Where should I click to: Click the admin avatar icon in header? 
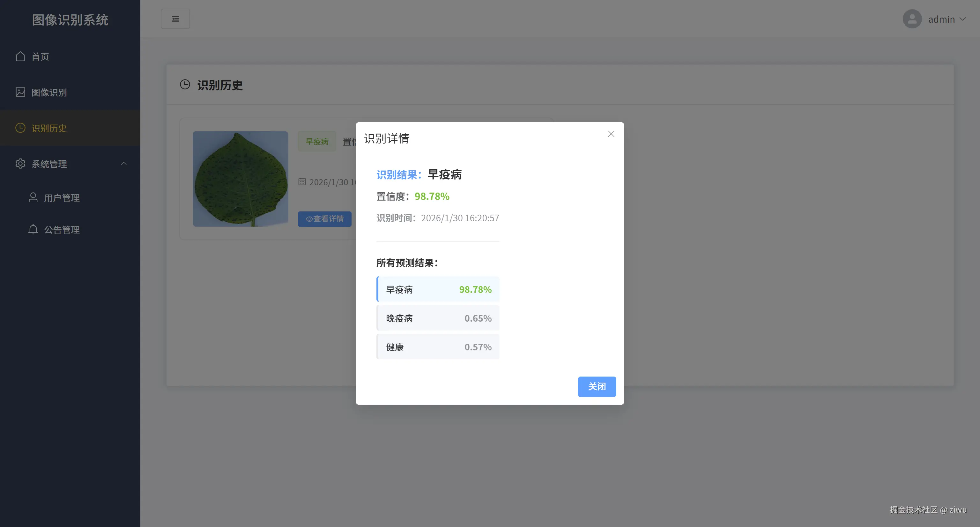coord(912,19)
